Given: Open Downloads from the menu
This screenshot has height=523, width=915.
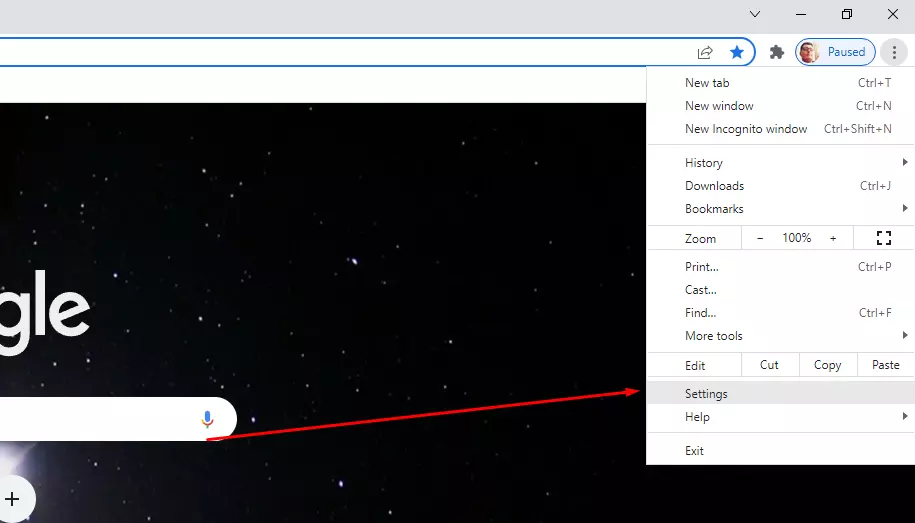Looking at the screenshot, I should pos(780,186).
